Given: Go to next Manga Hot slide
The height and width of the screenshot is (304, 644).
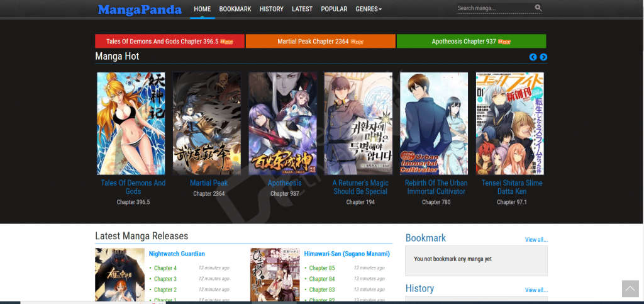Looking at the screenshot, I should 543,57.
